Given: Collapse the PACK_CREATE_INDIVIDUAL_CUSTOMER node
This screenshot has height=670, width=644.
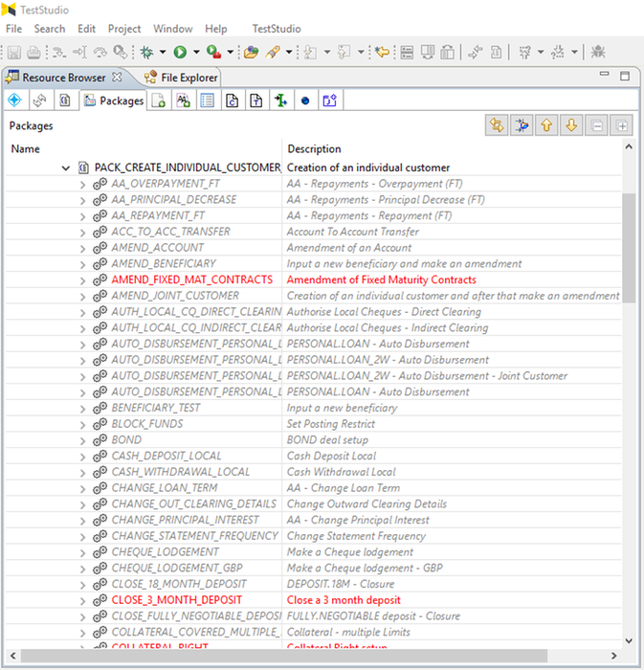Looking at the screenshot, I should point(65,167).
